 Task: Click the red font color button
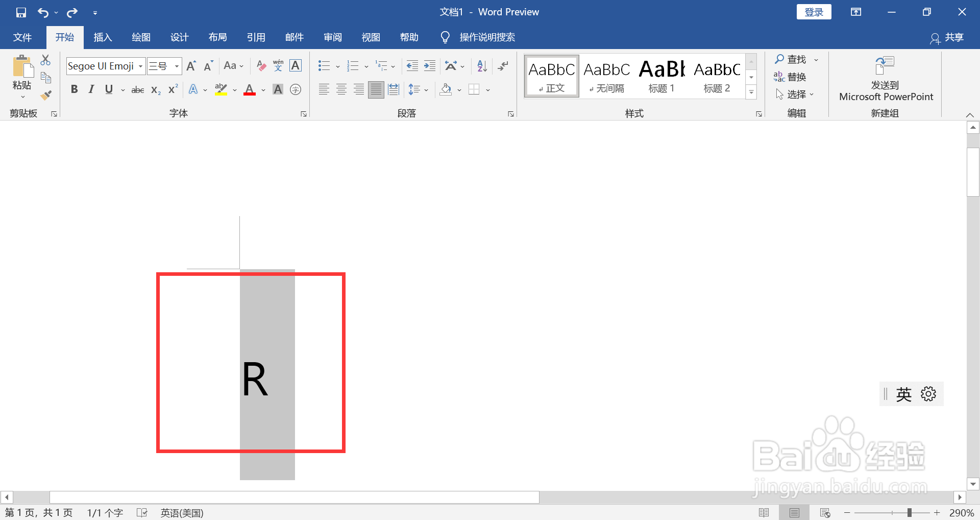tap(250, 90)
